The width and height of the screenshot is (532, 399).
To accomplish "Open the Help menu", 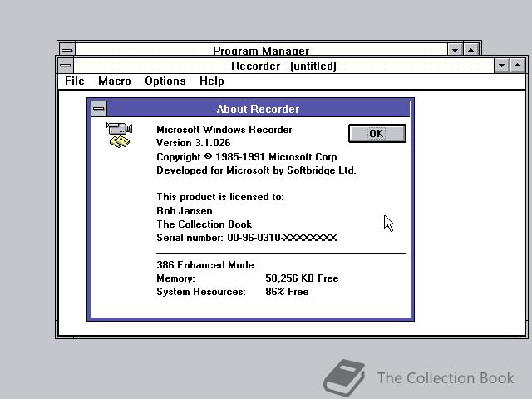I will click(x=212, y=81).
